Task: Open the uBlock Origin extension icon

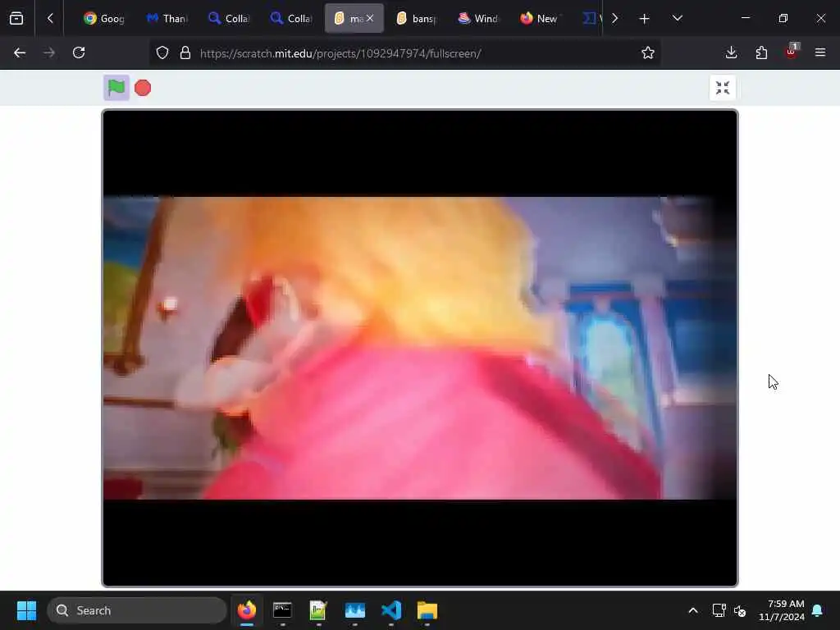Action: [x=792, y=52]
